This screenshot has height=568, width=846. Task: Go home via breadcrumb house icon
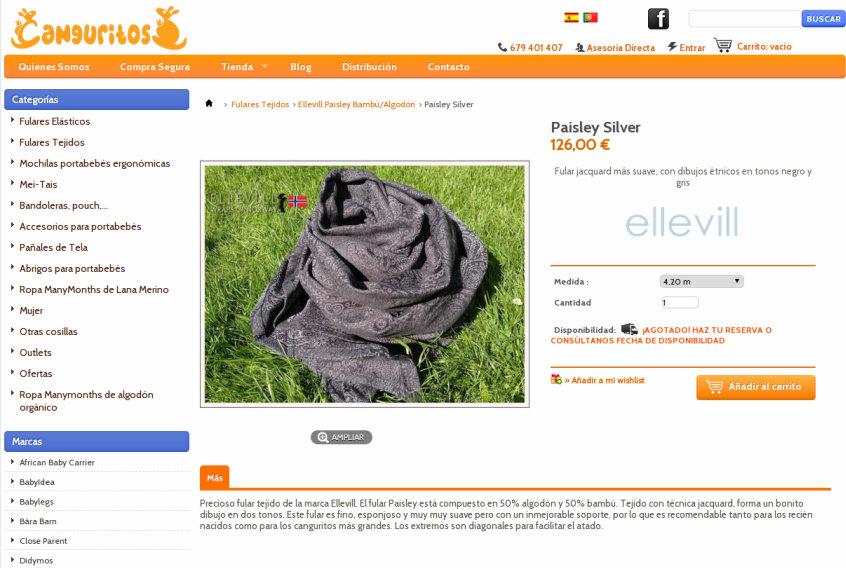209,104
